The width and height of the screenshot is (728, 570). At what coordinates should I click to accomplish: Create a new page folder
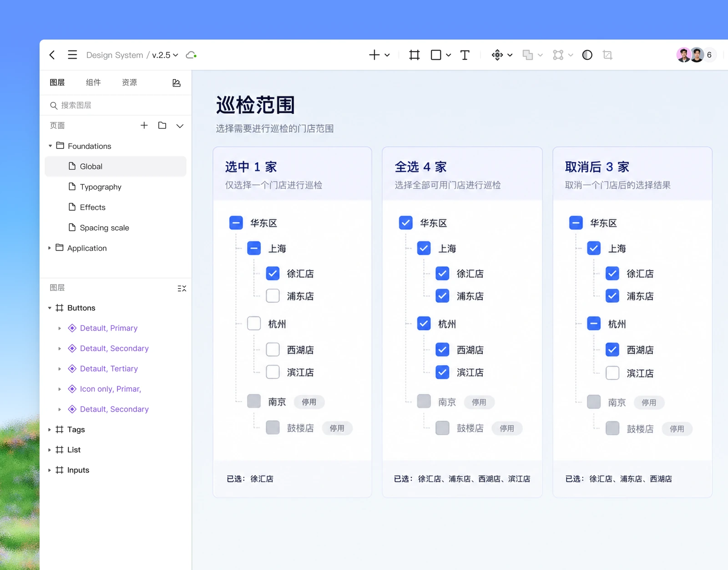pos(162,125)
